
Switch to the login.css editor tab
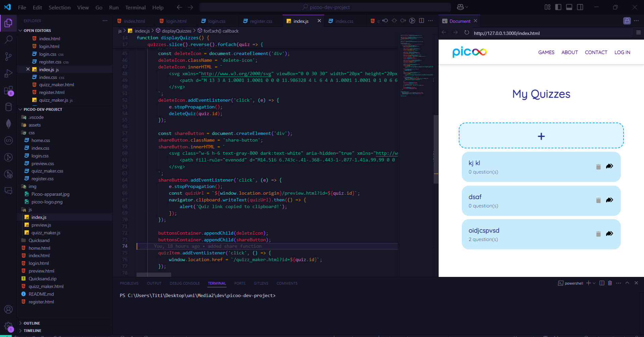(x=216, y=21)
